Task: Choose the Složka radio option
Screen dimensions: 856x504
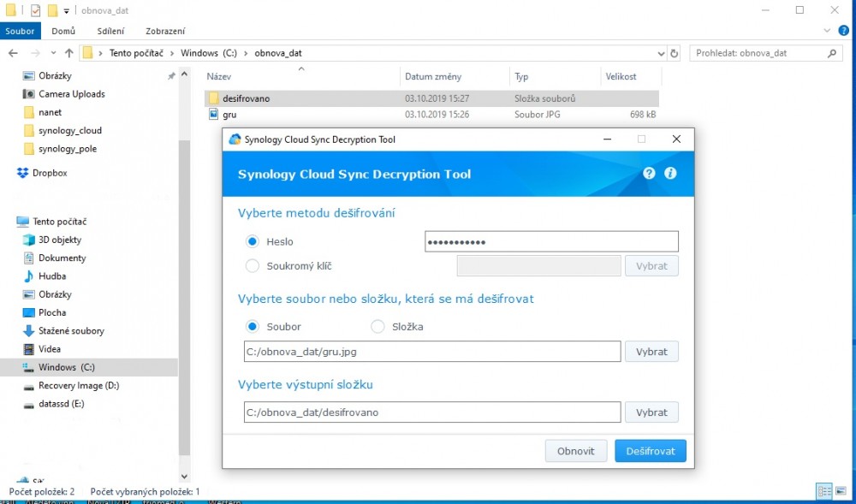Action: [377, 327]
